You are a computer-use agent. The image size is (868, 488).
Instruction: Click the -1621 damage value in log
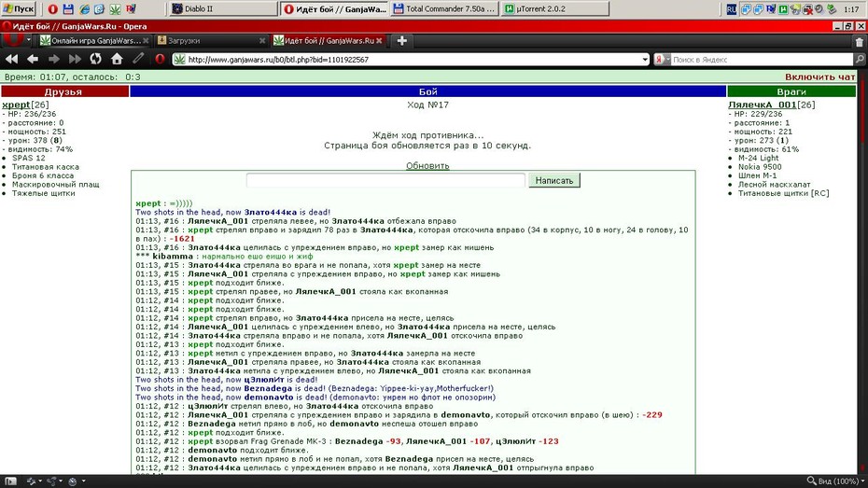coord(182,239)
